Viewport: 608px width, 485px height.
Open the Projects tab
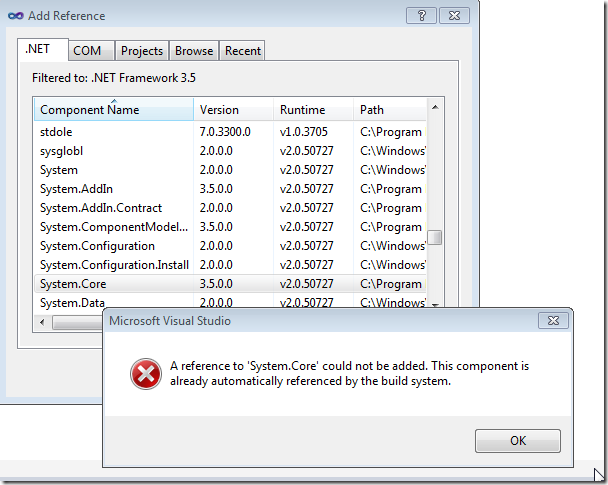click(x=142, y=51)
